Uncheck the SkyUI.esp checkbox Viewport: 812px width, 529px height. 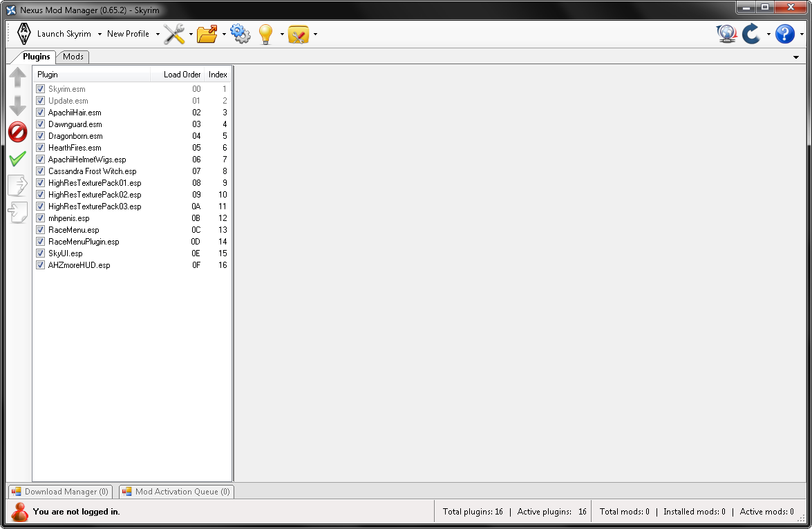pos(40,253)
